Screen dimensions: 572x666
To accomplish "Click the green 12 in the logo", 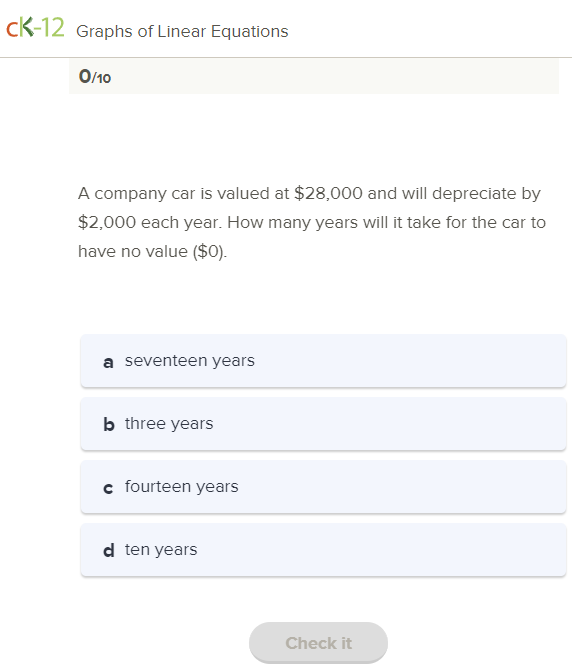I will pyautogui.click(x=53, y=28).
